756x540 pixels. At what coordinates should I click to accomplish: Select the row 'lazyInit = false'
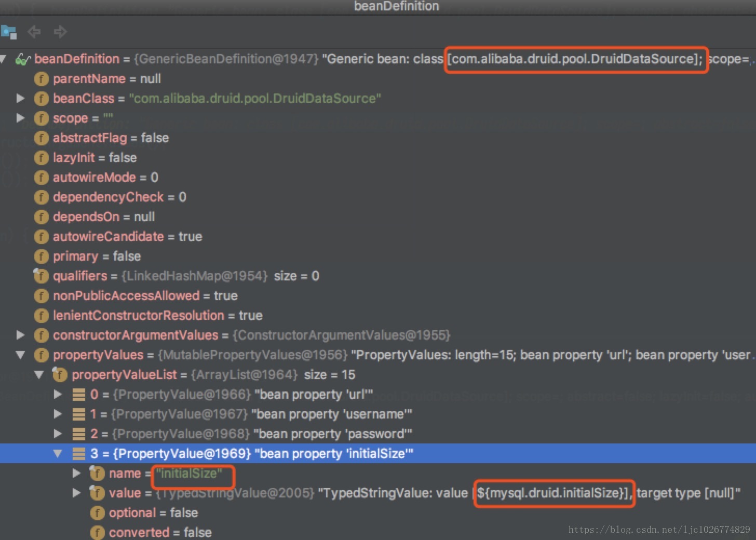378,158
